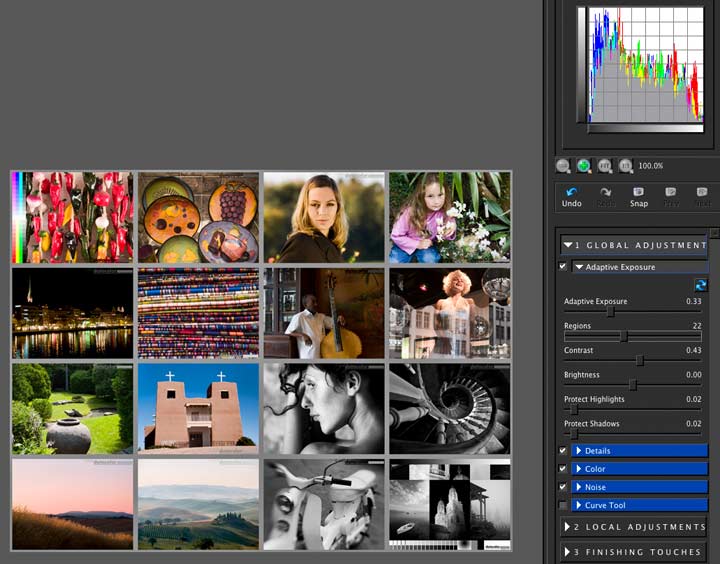Viewport: 720px width, 564px height.
Task: Click the Adaptive Exposure reset refresh icon
Action: 700,285
